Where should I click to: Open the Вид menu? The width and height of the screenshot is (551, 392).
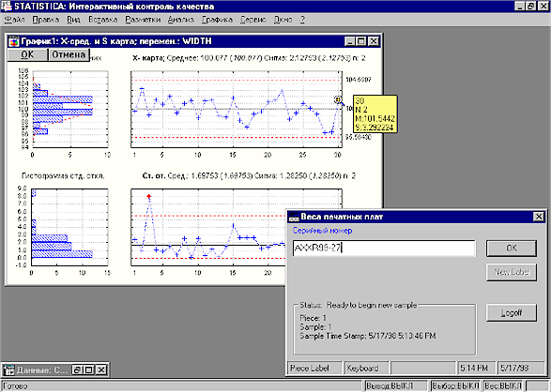coord(74,20)
